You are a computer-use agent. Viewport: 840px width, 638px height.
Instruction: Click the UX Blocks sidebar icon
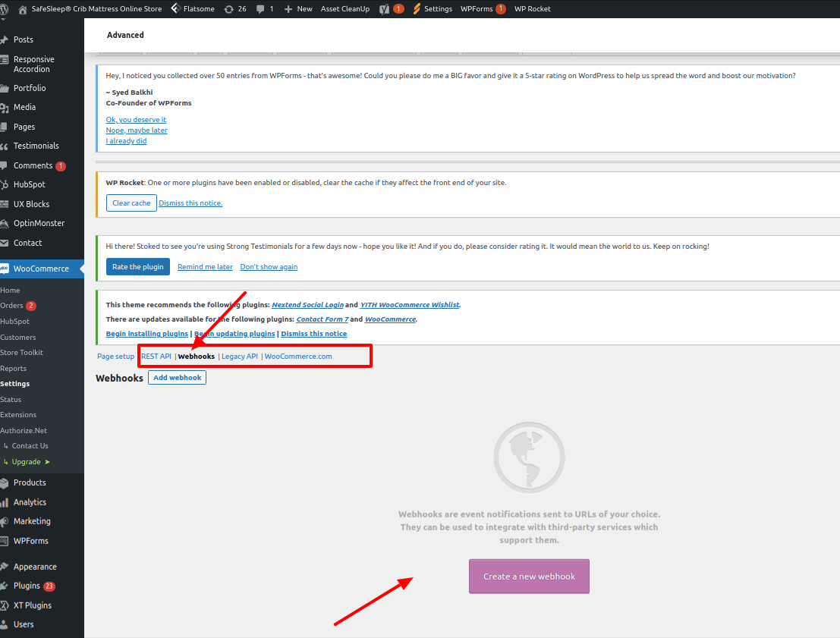tap(5, 204)
